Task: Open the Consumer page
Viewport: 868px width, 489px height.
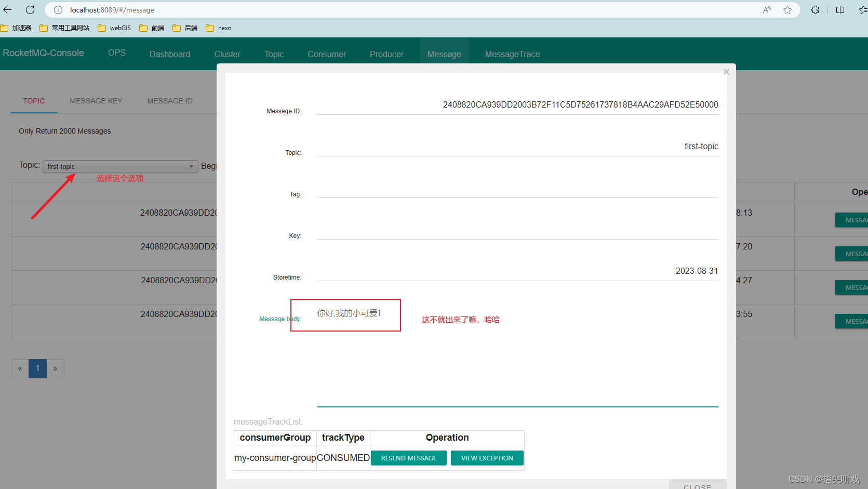Action: point(327,54)
